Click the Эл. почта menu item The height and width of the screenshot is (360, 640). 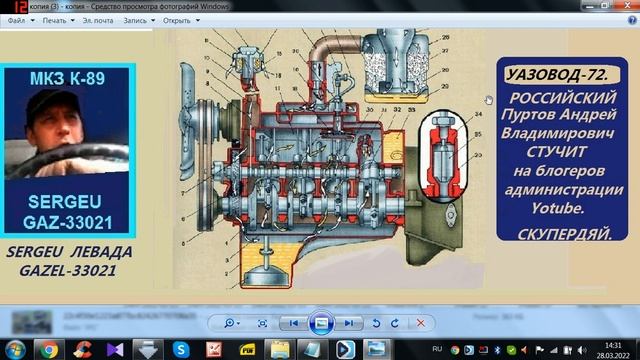[x=98, y=20]
